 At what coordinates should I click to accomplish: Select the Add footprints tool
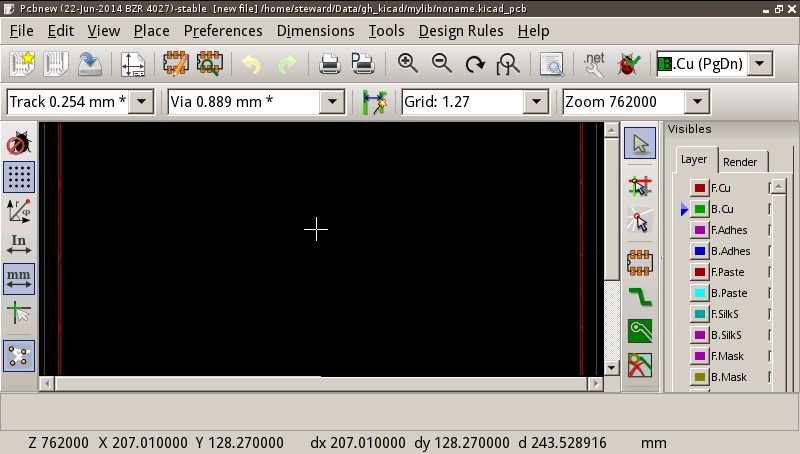[640, 263]
